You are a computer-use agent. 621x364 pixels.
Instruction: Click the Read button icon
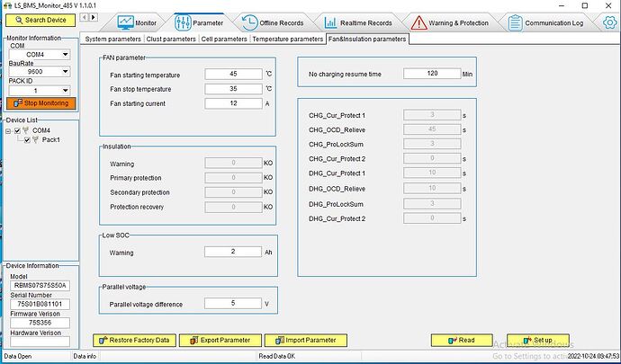pyautogui.click(x=453, y=341)
